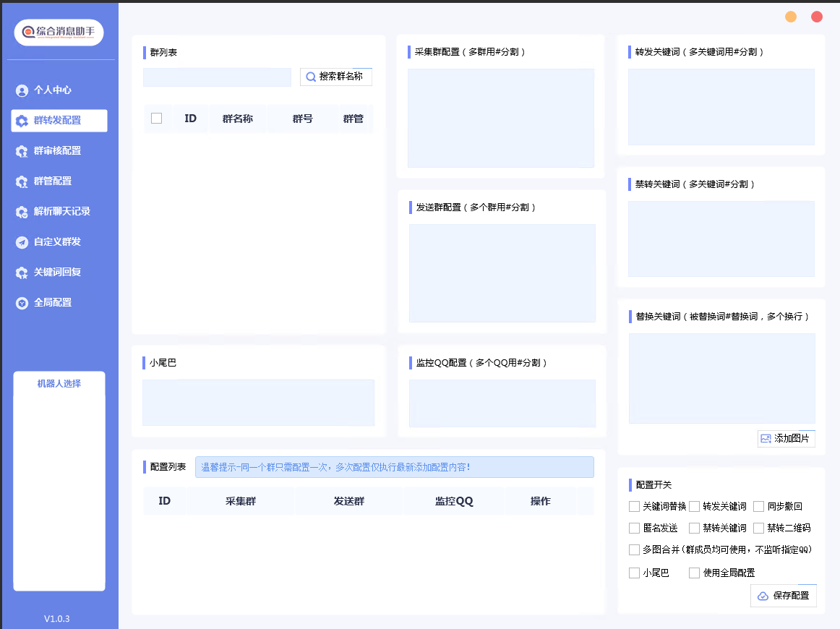840x629 pixels.
Task: Click the 全局配置 sidebar icon
Action: coord(22,303)
